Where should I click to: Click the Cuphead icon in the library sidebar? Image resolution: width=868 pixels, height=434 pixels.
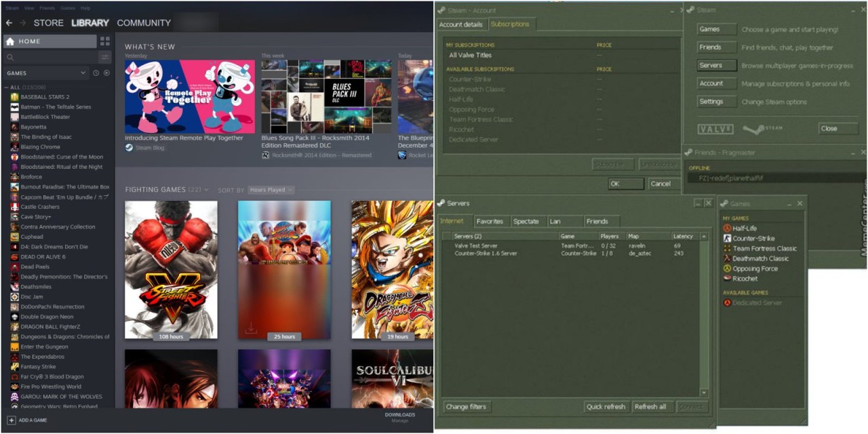click(15, 237)
